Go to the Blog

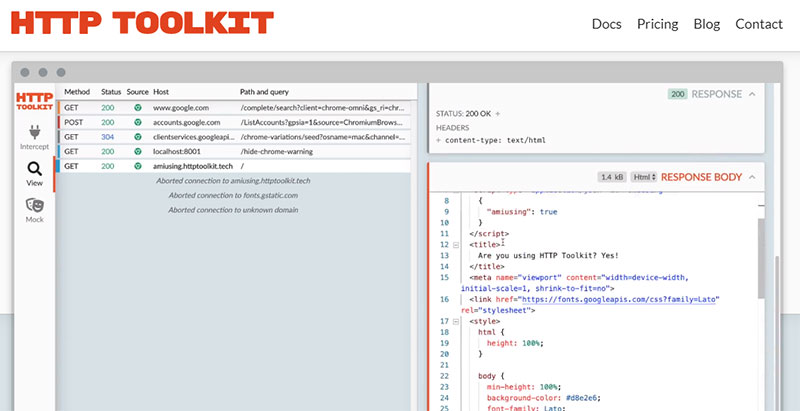point(707,24)
